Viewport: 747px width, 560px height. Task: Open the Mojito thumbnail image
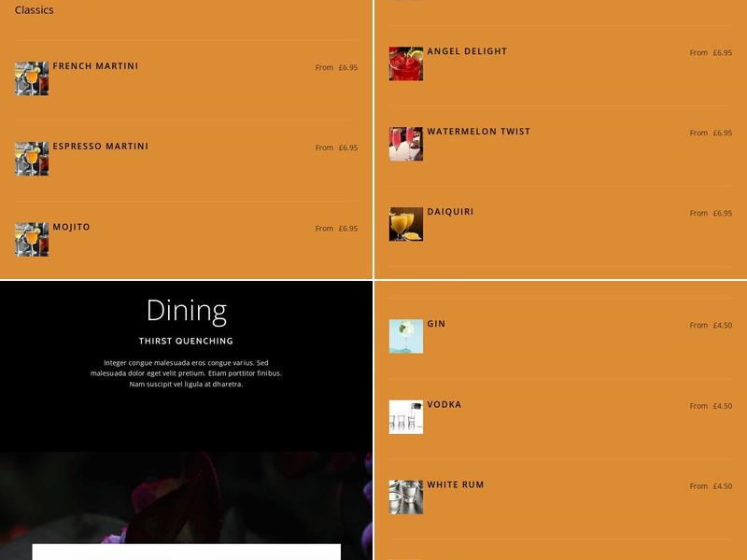pyautogui.click(x=32, y=240)
